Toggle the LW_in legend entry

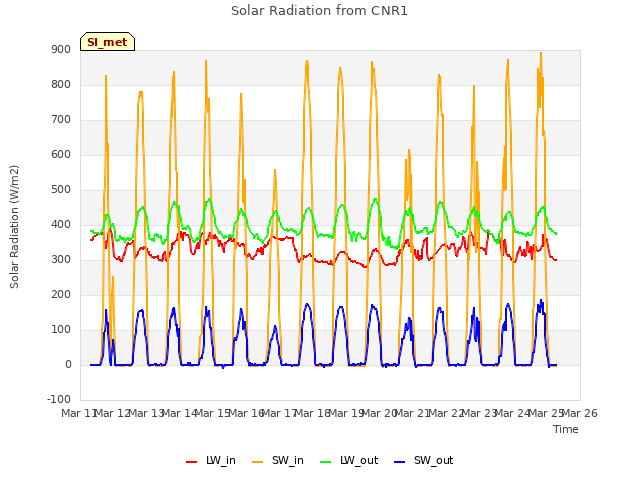[x=211, y=460]
